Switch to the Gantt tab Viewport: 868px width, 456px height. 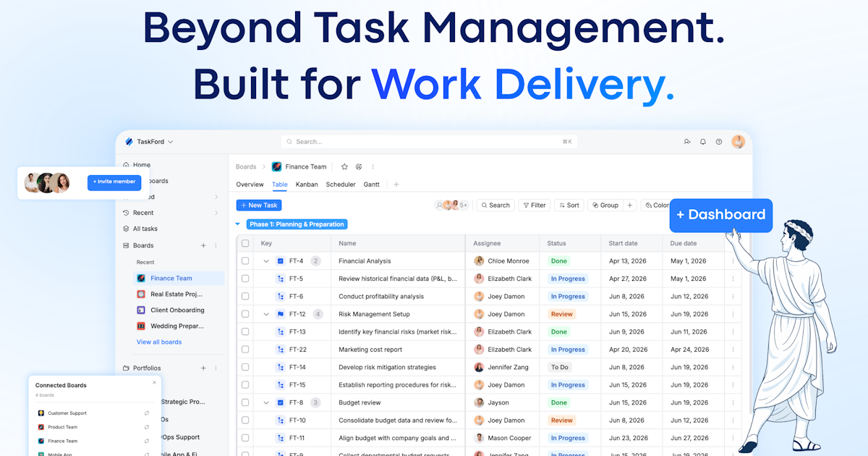click(x=372, y=185)
